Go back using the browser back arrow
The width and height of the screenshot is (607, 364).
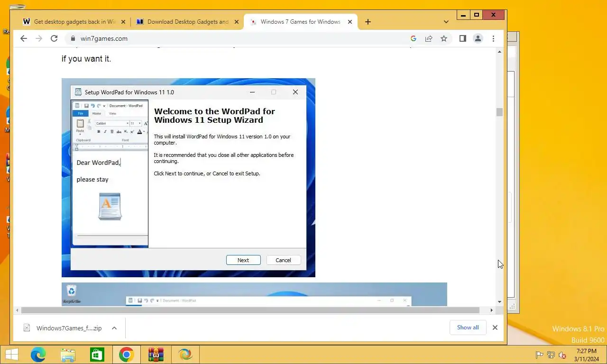click(24, 38)
